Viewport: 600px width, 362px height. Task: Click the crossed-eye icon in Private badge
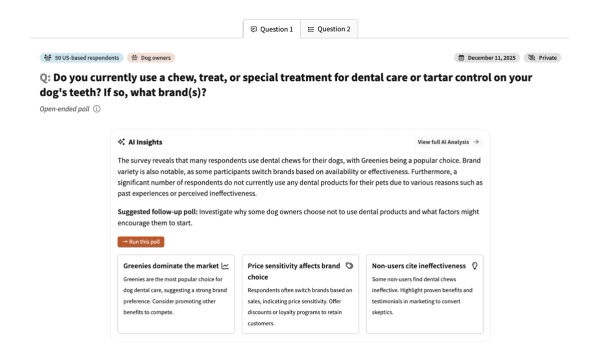532,58
